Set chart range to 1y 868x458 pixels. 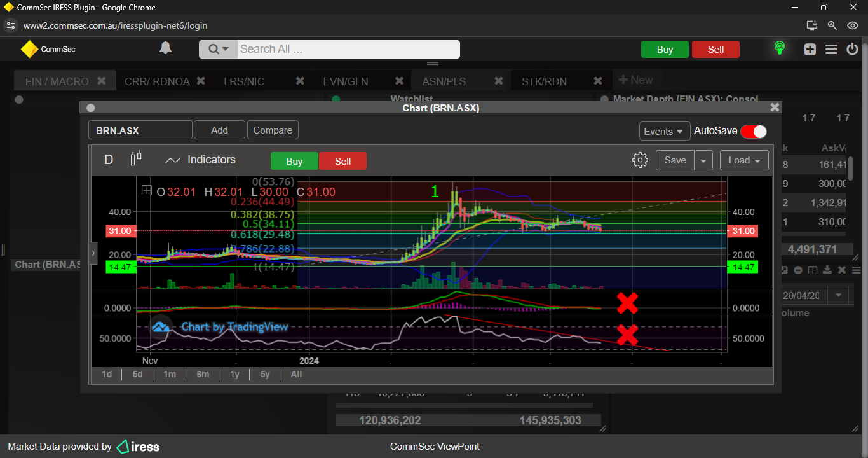coord(234,375)
